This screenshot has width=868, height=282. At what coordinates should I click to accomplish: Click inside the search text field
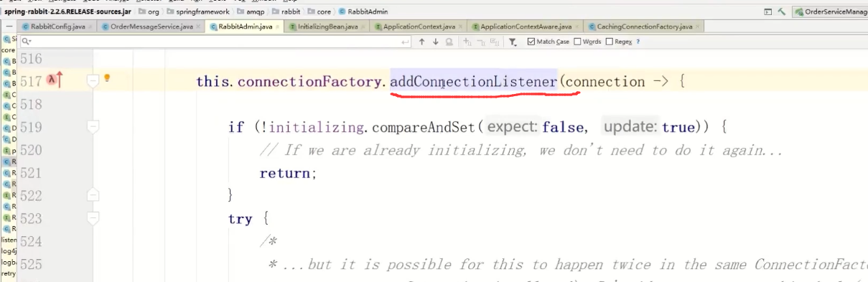point(215,42)
